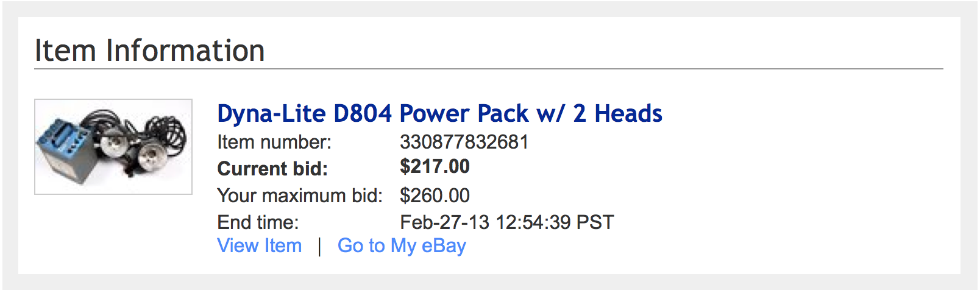Viewport: 980px width, 296px height.
Task: Go to My eBay via the link
Action: [402, 246]
